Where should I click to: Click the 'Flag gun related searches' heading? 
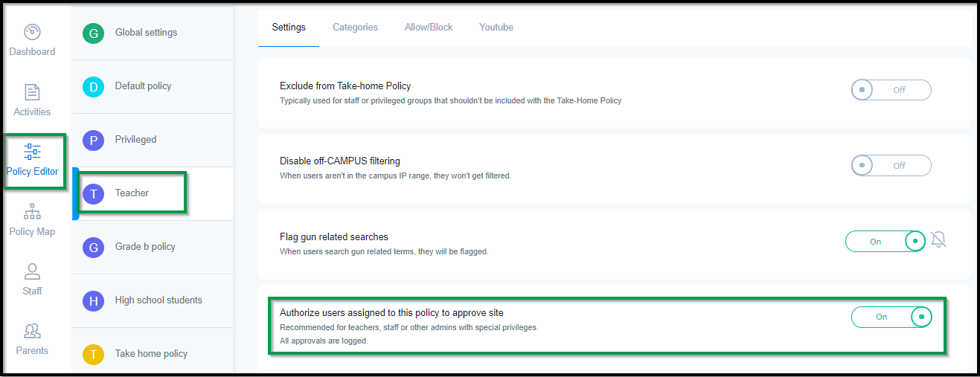pos(334,237)
